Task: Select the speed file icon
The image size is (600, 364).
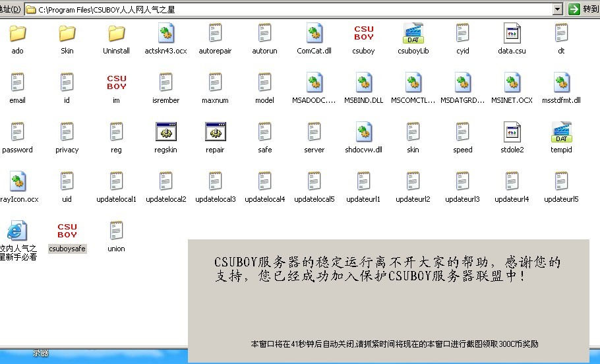Action: tap(462, 132)
